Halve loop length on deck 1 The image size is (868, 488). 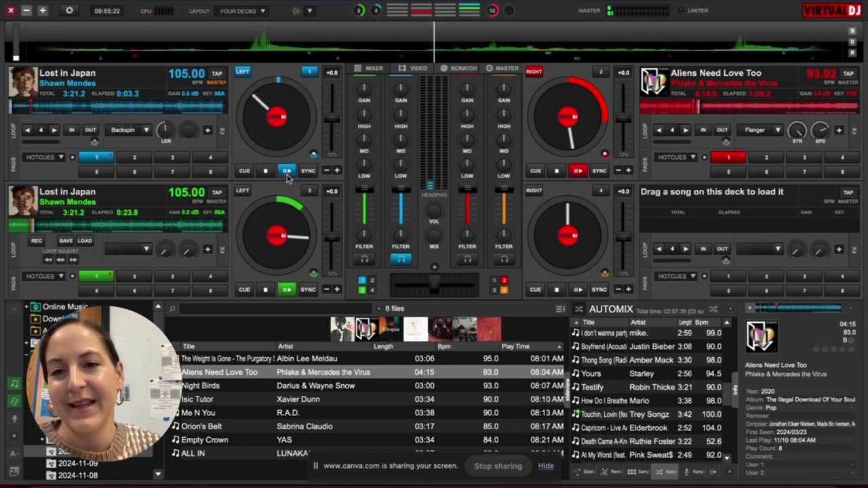[27, 130]
